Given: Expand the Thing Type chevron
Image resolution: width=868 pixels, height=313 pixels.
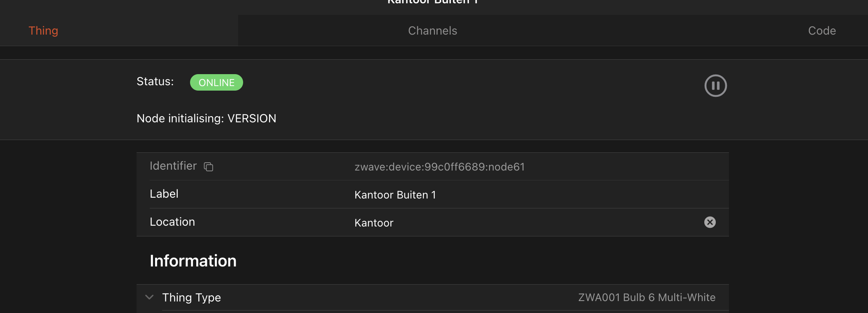Looking at the screenshot, I should click(149, 297).
